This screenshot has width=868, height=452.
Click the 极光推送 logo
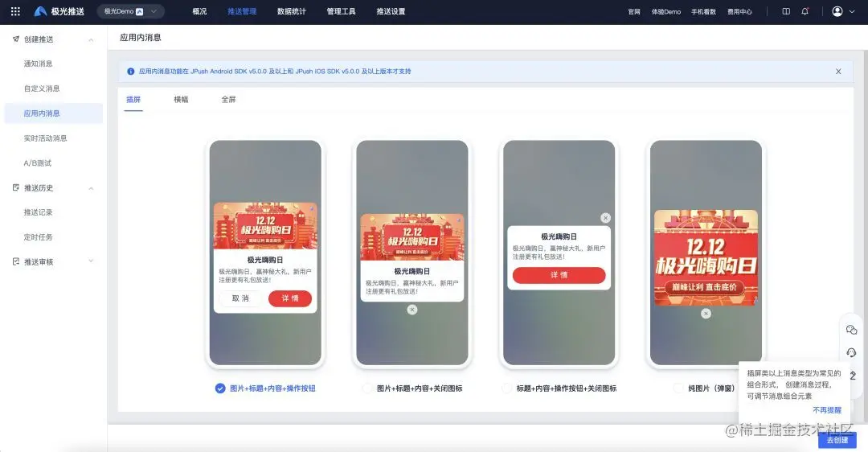pos(59,11)
